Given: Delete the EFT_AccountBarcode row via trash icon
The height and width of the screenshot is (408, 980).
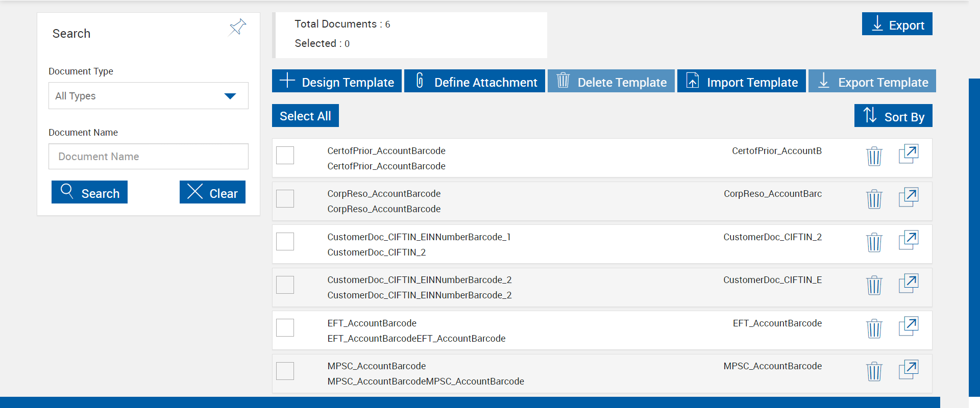Looking at the screenshot, I should tap(874, 328).
